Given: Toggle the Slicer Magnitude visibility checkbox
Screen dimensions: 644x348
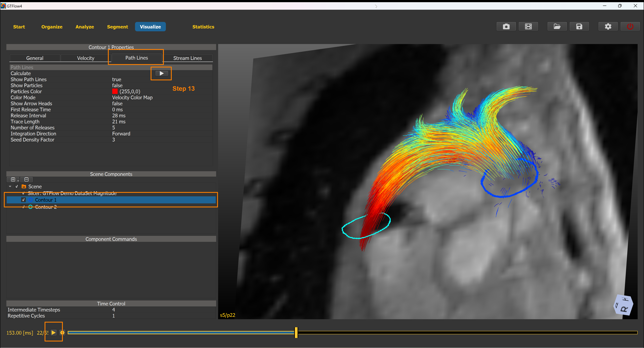Looking at the screenshot, I should tap(23, 193).
